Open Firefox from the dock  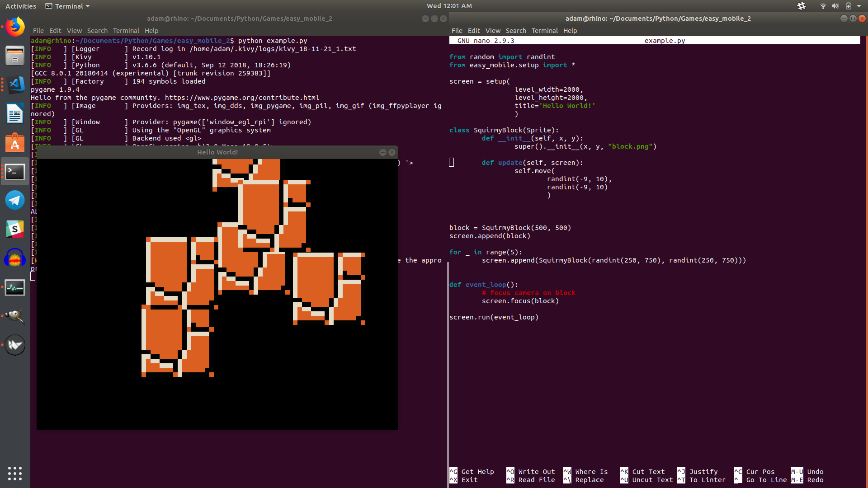pos(15,27)
